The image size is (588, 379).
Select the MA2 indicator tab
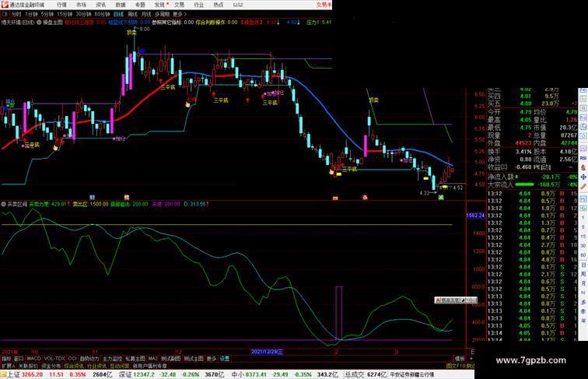click(152, 359)
